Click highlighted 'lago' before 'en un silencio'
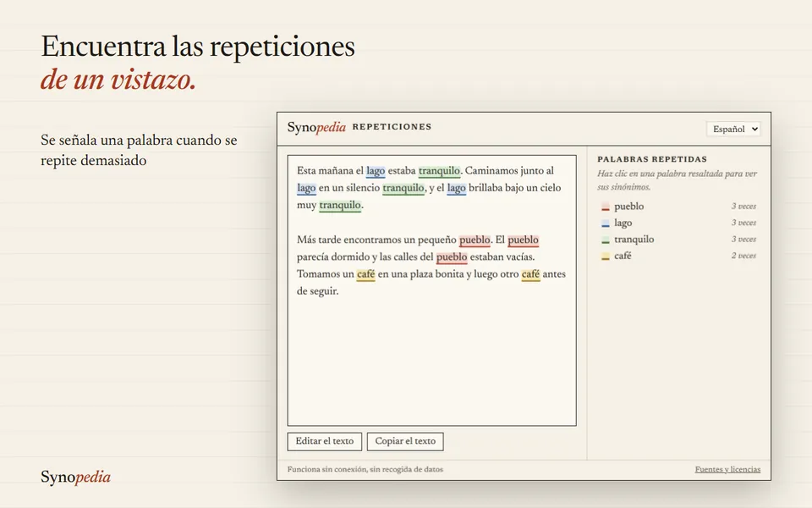 [x=306, y=188]
